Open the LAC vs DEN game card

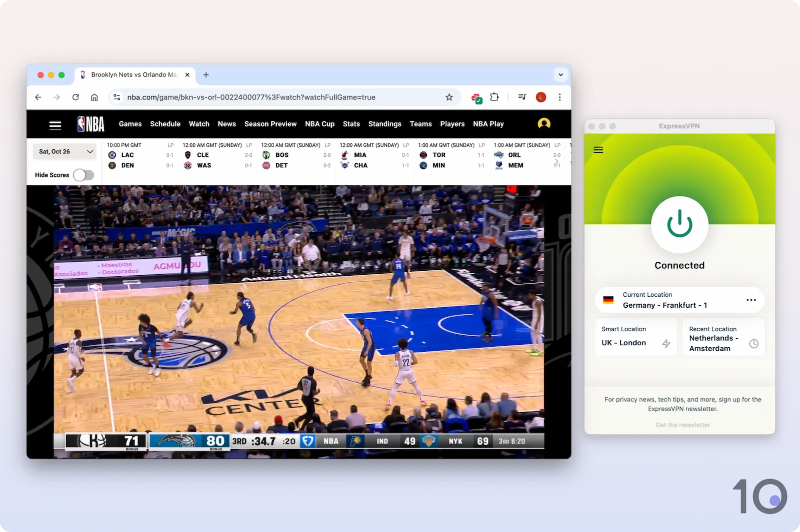[140, 155]
